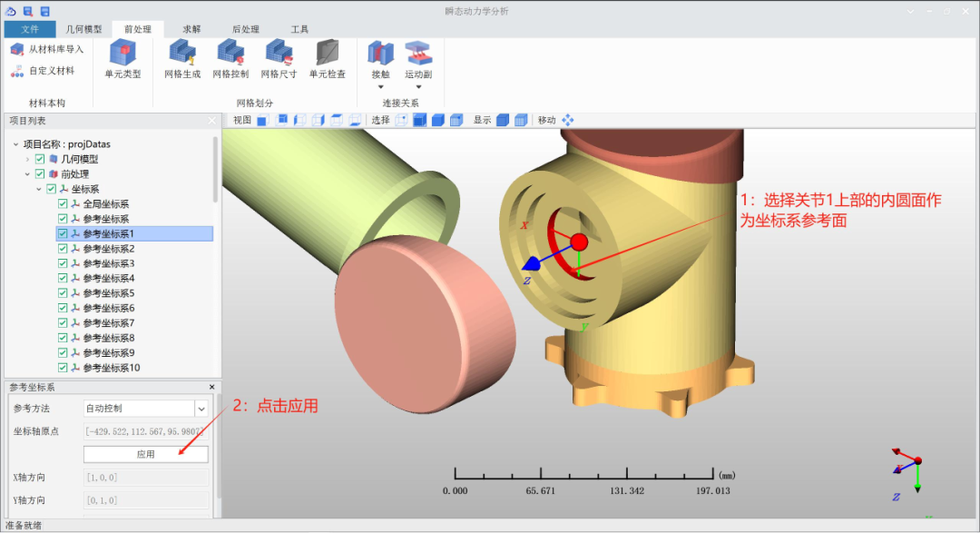Expand the 几何模型 tree node
Screen dimensions: 980x533
pos(27,159)
